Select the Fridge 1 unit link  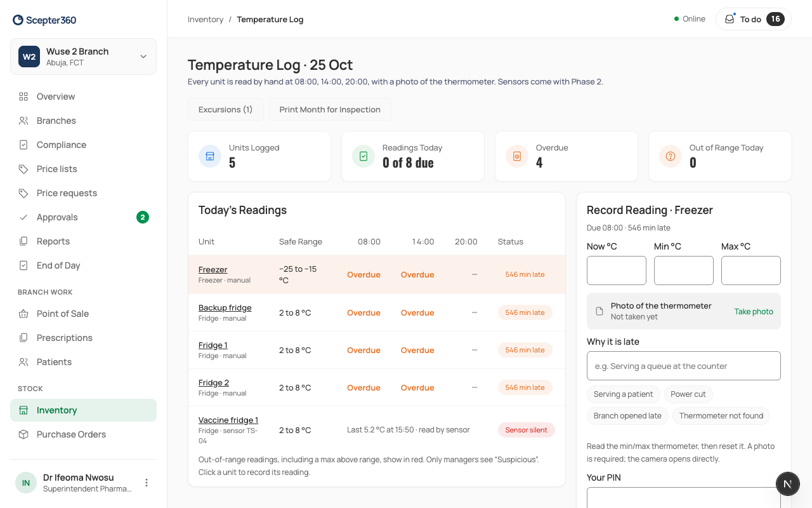click(x=213, y=345)
